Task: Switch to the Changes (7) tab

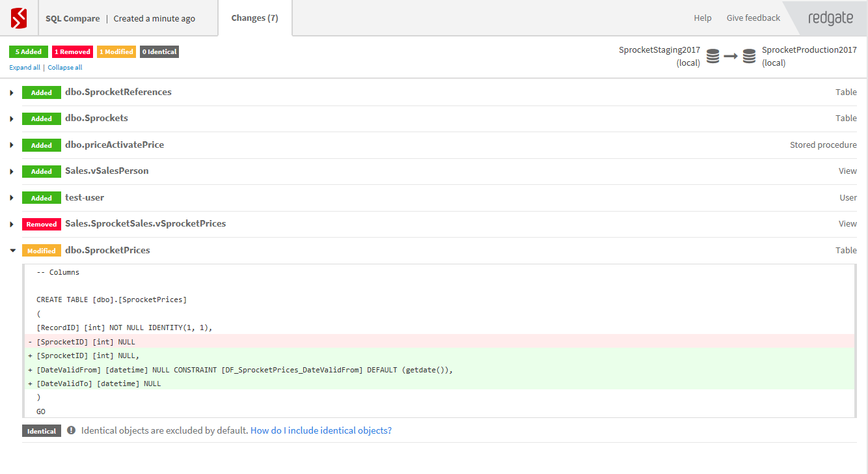Action: coord(254,18)
